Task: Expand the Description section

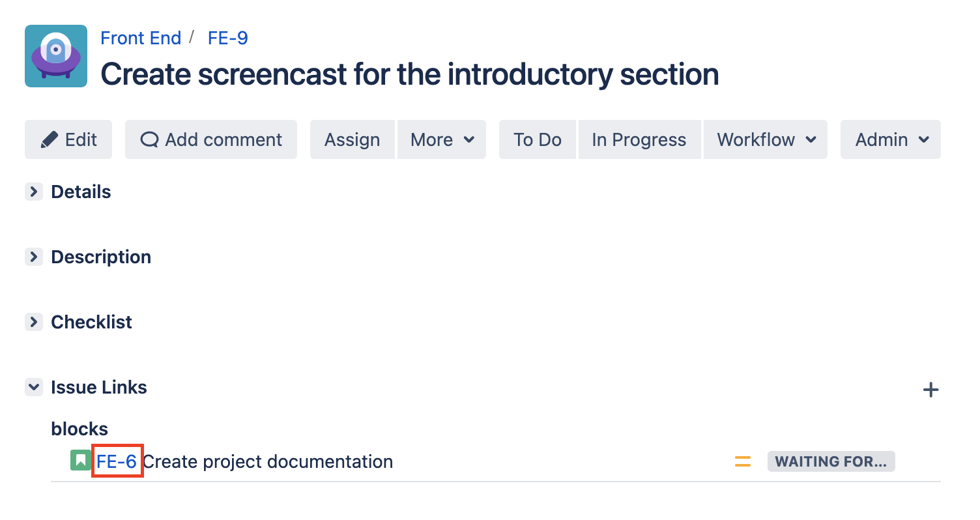Action: [x=33, y=257]
